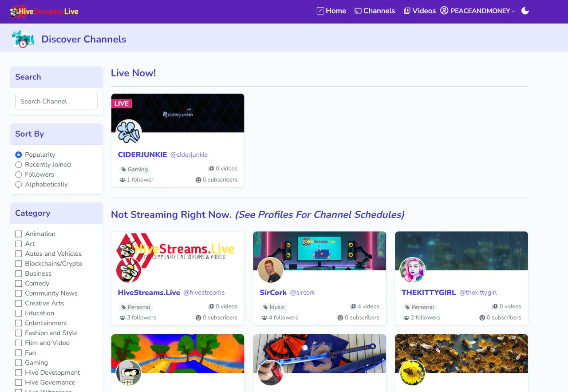Check the Gaming category checkbox

pyautogui.click(x=19, y=363)
